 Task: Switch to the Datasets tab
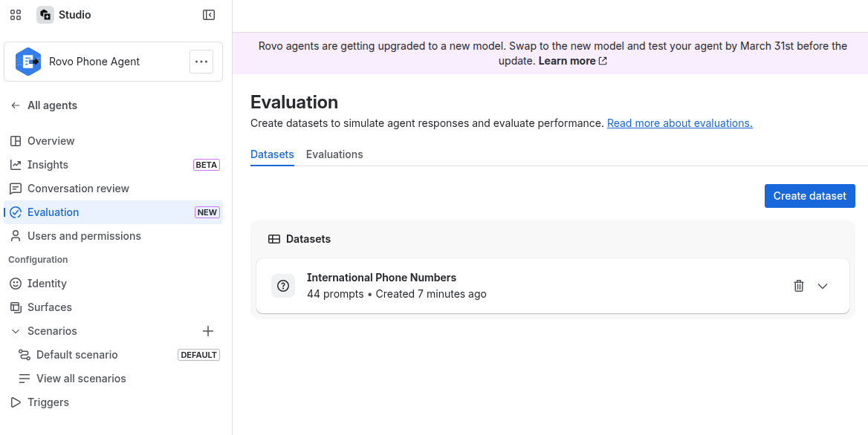coord(272,154)
